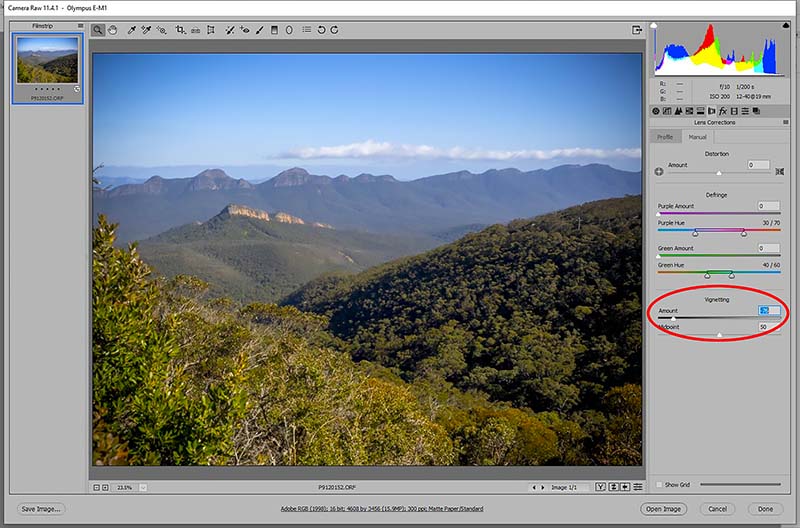The width and height of the screenshot is (800, 528).
Task: Open the Basic panel tab icon
Action: pos(656,111)
